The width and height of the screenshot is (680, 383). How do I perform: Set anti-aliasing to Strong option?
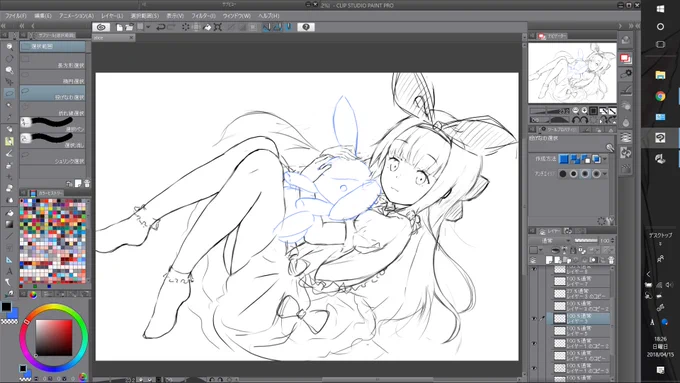coord(596,174)
